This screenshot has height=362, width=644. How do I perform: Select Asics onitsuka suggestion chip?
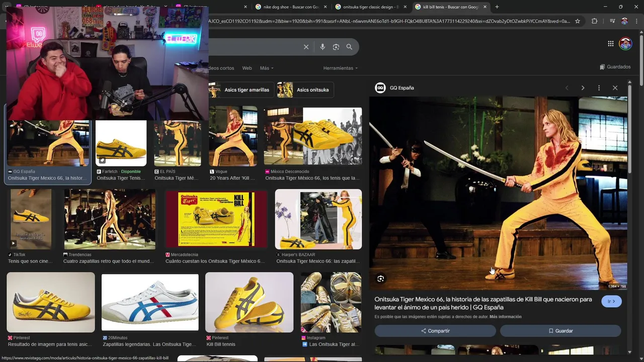pos(305,90)
